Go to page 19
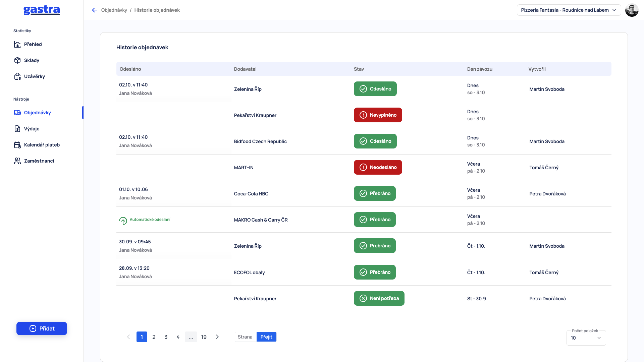Viewport: 644px width, 362px height. click(x=204, y=337)
